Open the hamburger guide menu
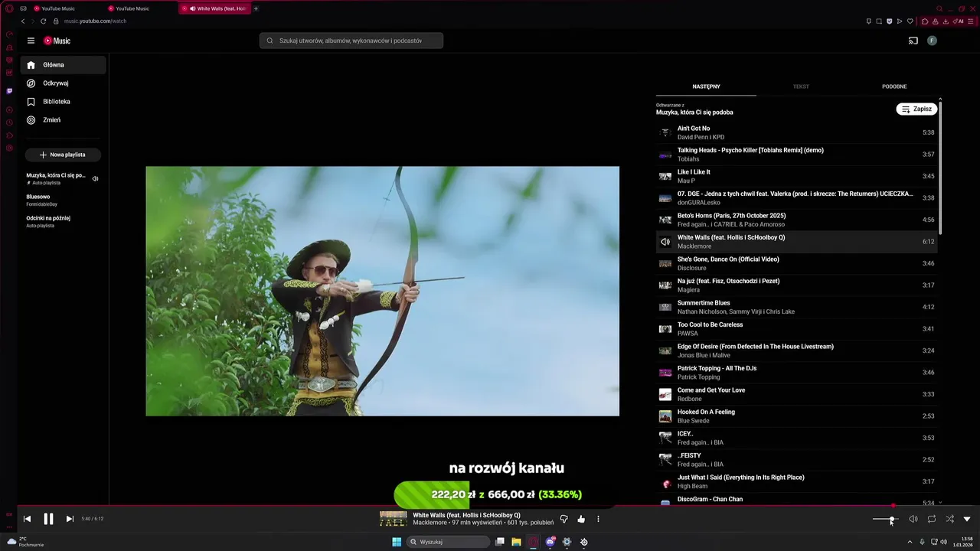 tap(31, 41)
